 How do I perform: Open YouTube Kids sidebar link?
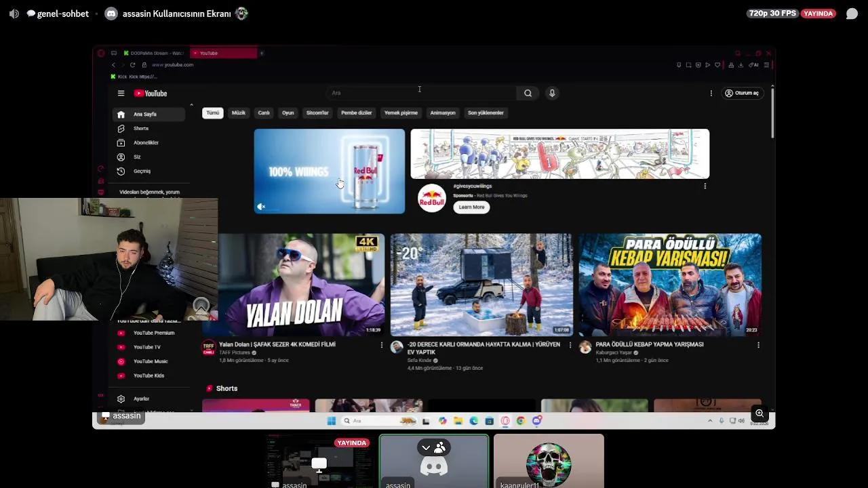(x=149, y=375)
